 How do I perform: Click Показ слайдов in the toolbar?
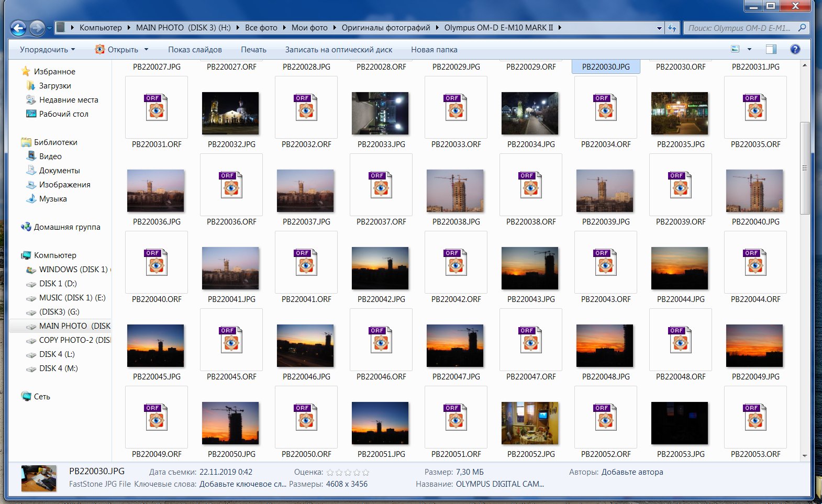click(x=195, y=50)
